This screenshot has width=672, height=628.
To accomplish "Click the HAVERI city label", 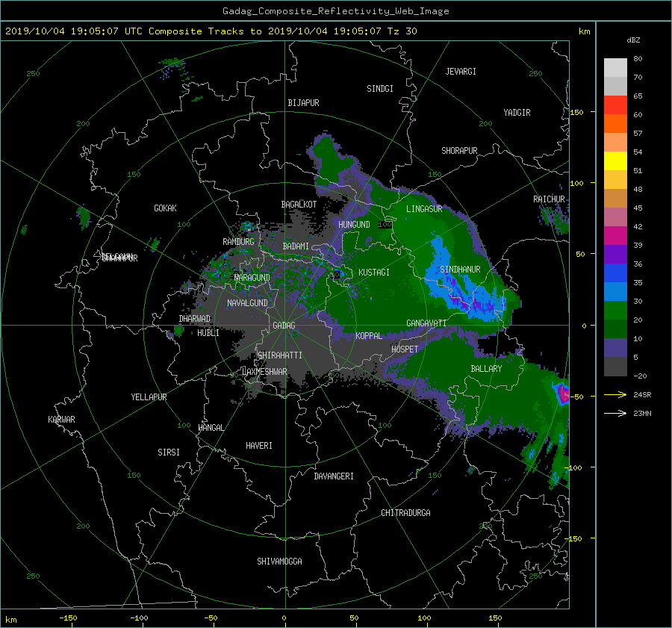I will 259,446.
